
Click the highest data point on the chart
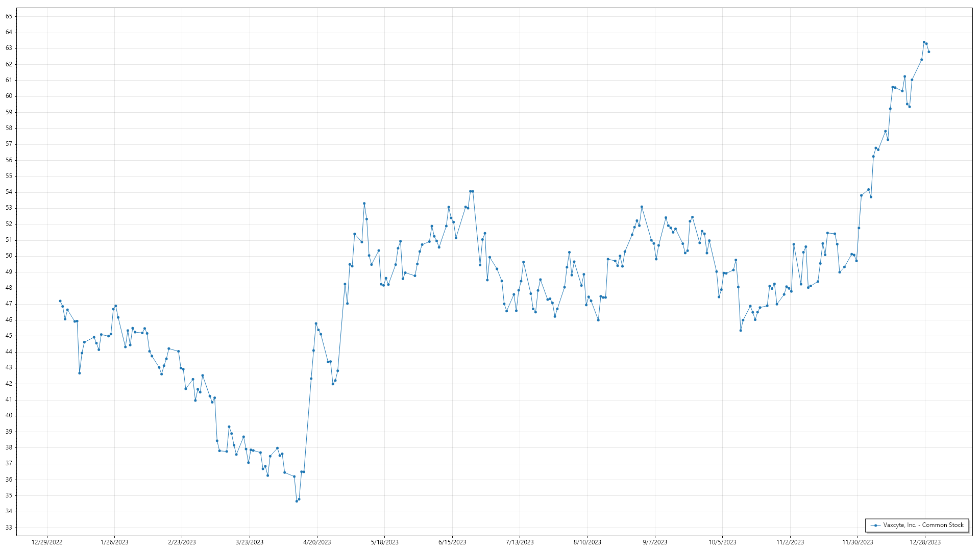924,42
